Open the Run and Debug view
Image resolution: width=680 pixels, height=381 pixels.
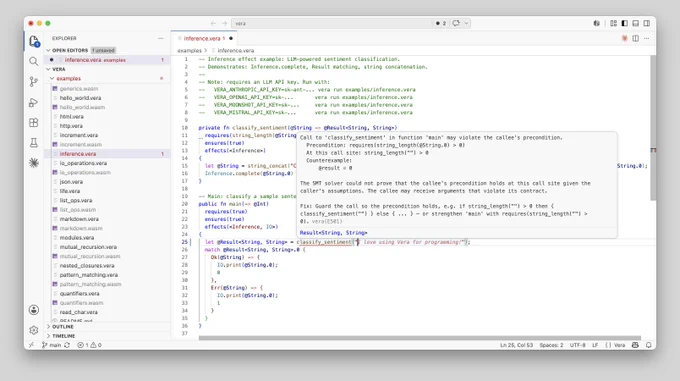coord(34,102)
